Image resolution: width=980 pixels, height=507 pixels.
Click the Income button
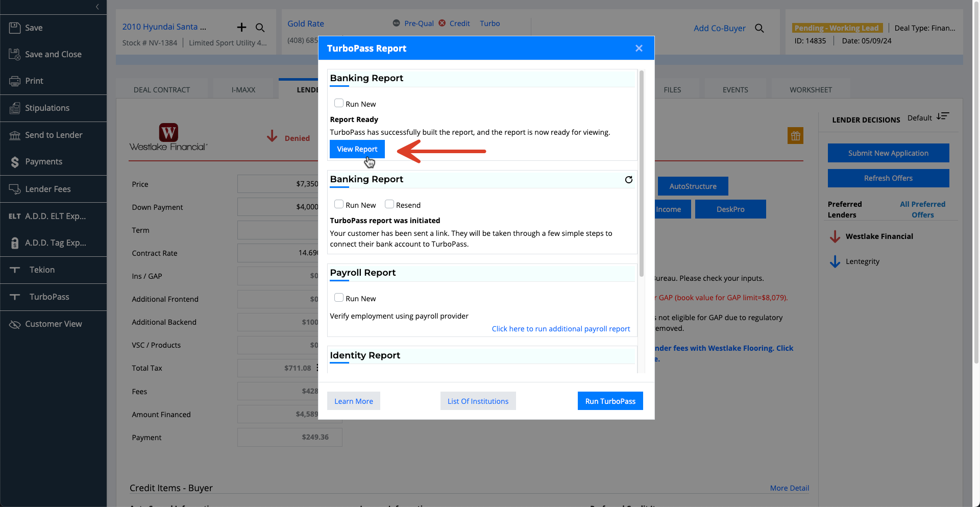click(673, 209)
